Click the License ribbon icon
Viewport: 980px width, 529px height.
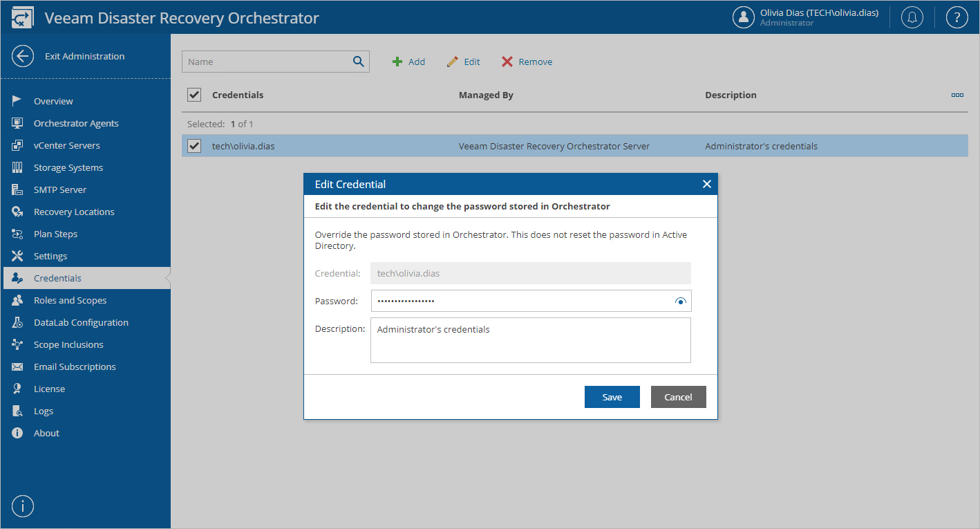17,389
